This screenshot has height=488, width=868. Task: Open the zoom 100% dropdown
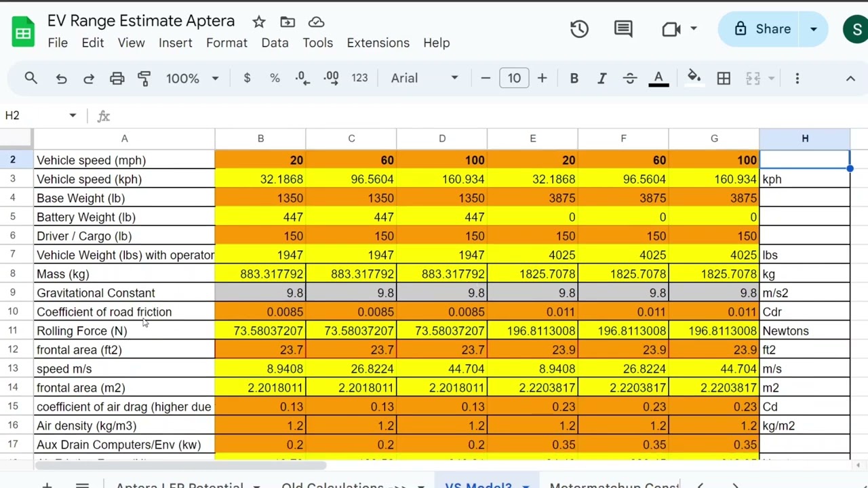tap(193, 78)
